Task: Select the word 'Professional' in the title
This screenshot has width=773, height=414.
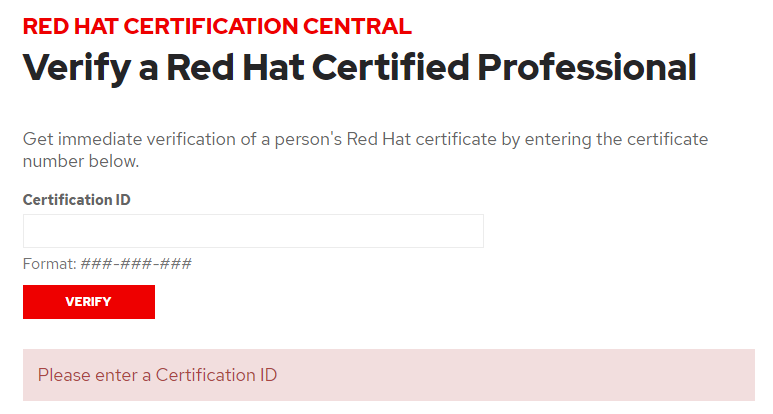Action: click(x=587, y=68)
